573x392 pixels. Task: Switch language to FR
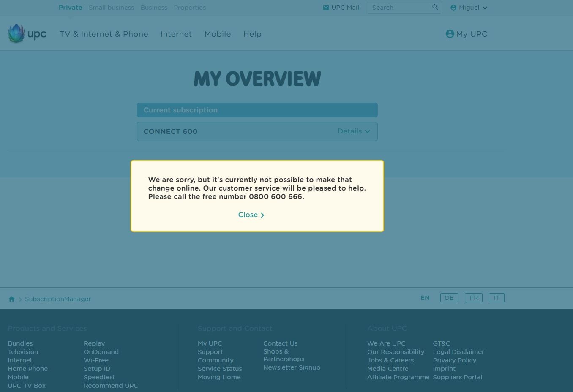tap(473, 298)
